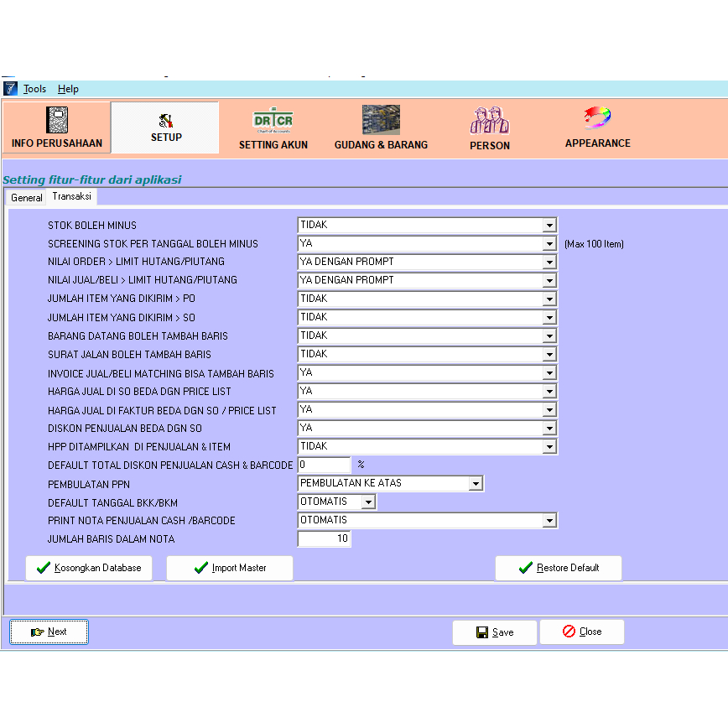
Task: Click the 'STOK BOLEH MINUS' label
Action: pyautogui.click(x=92, y=226)
